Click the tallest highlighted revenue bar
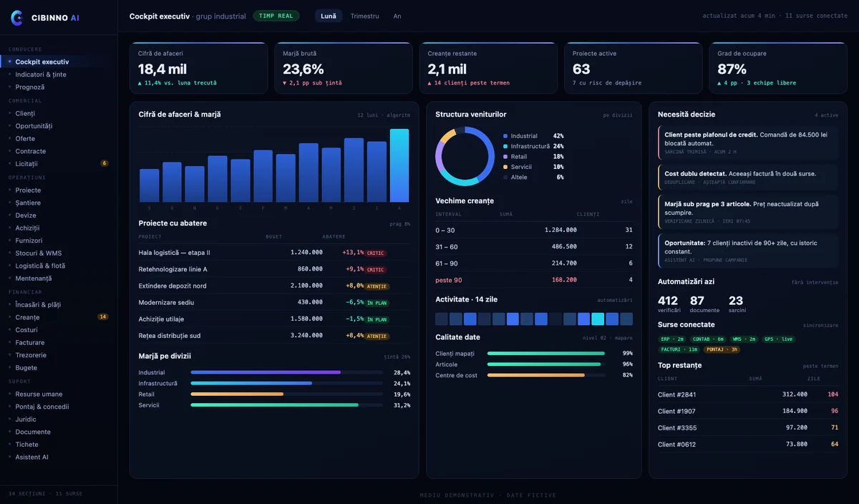Screen dimensions: 859x504 399,165
